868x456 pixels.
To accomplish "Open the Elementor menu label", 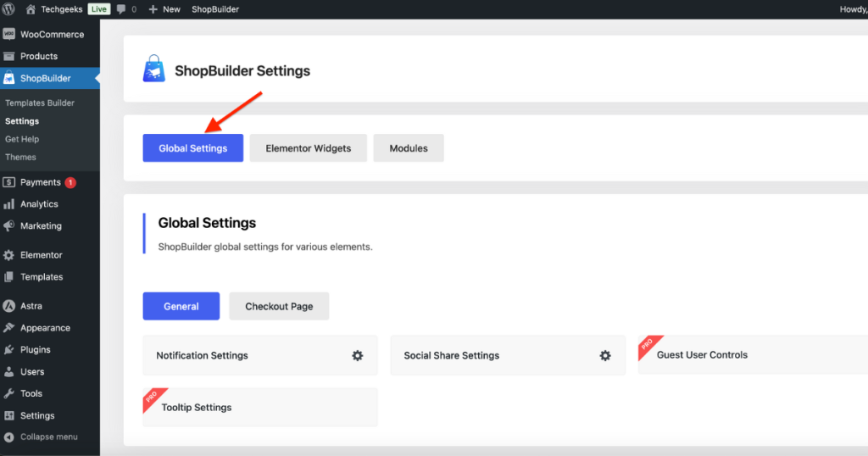I will coord(41,255).
